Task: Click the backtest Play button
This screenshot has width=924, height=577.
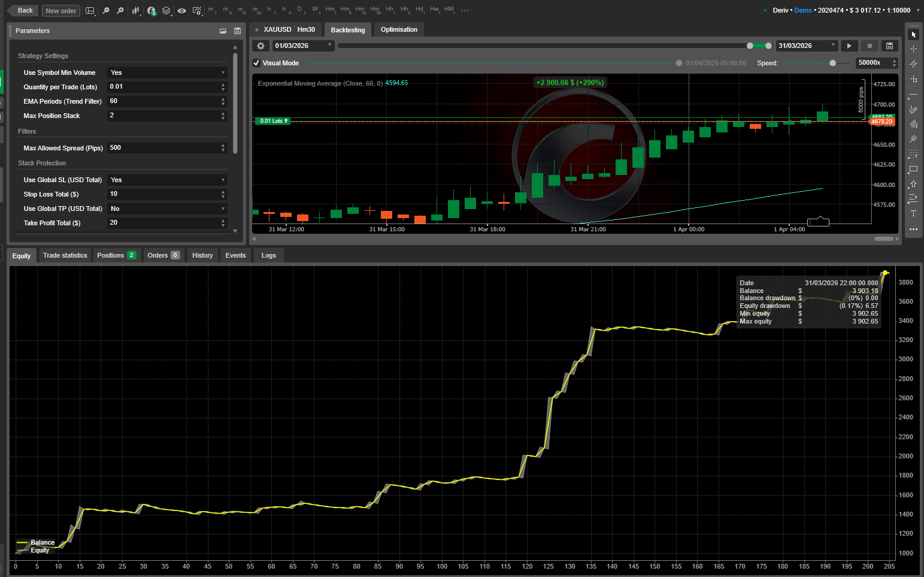Action: tap(849, 46)
